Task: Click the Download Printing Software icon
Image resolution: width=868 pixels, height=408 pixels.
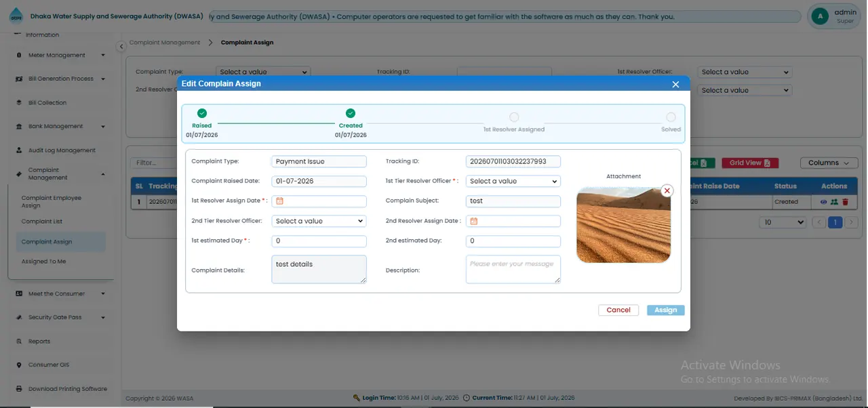Action: 19,389
